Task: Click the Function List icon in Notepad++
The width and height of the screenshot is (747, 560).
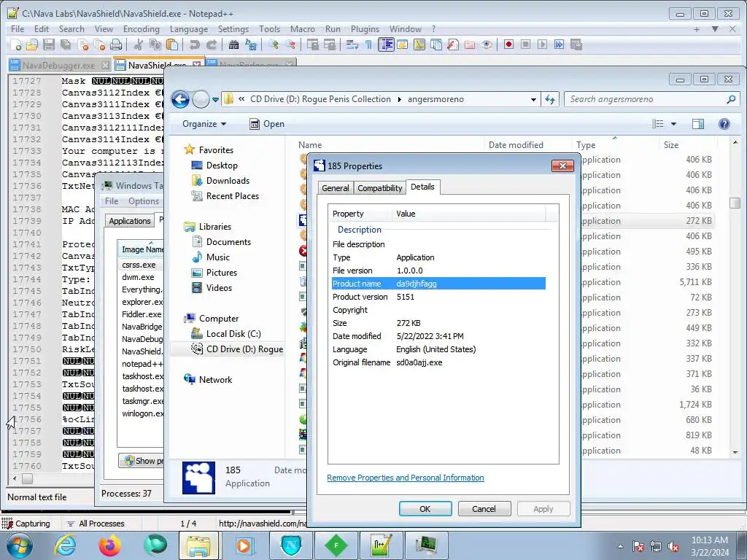Action: pyautogui.click(x=452, y=44)
